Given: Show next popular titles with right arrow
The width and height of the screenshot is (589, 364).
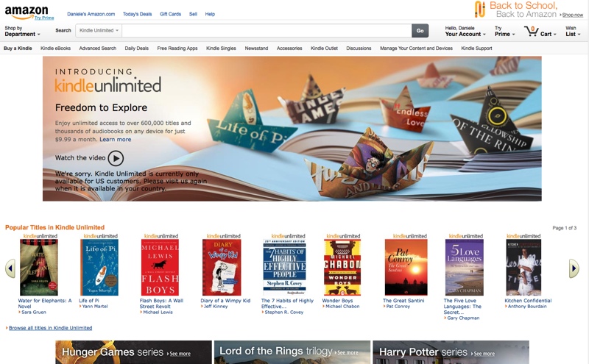Looking at the screenshot, I should (x=574, y=268).
